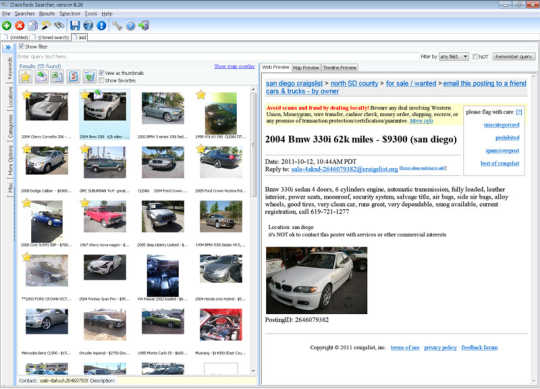Open the Categories side panel tab
This screenshot has width=540, height=389.
[x=10, y=126]
